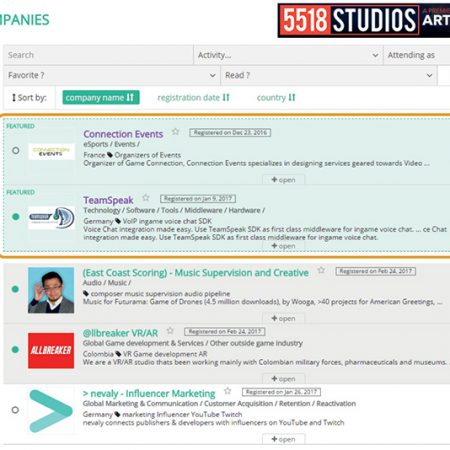Expand the nevaly entry with + open
Image resolution: width=450 pixels, height=450 pixels.
coord(283,439)
